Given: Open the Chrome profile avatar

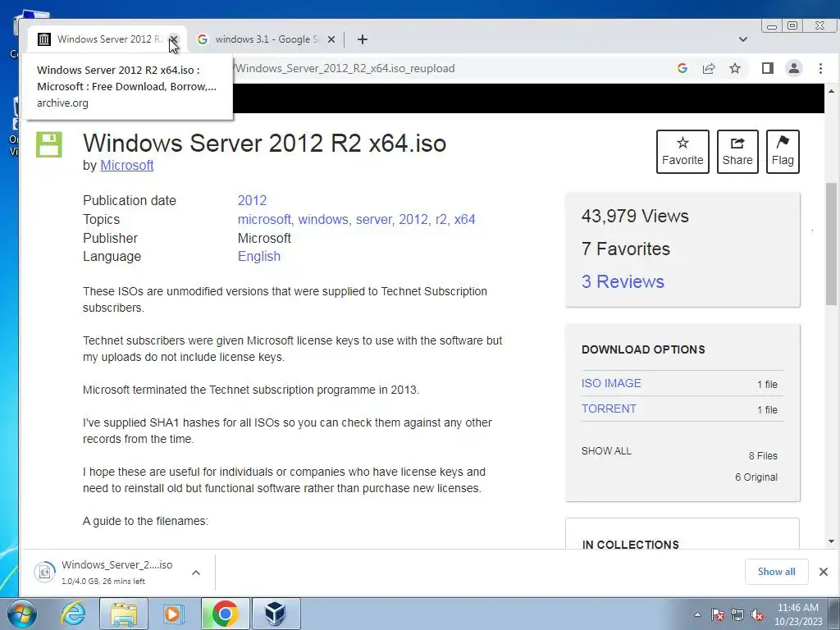Looking at the screenshot, I should (x=793, y=68).
